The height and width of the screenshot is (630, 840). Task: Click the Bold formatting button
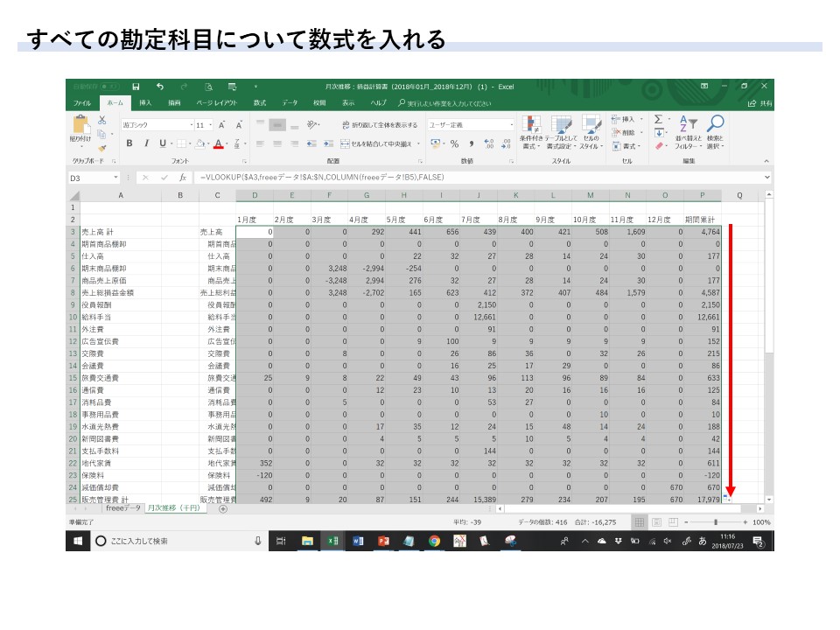(x=129, y=143)
